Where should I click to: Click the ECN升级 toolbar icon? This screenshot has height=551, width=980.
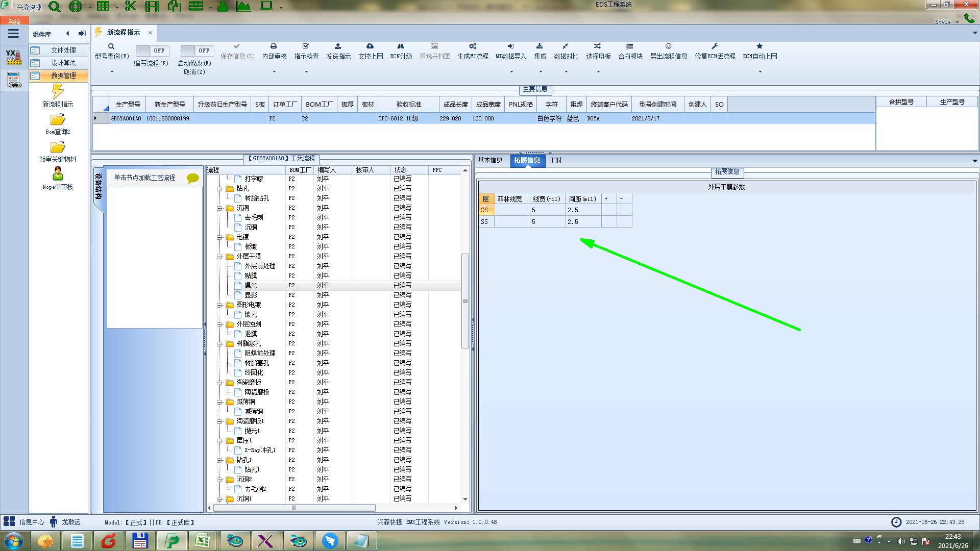click(x=401, y=46)
